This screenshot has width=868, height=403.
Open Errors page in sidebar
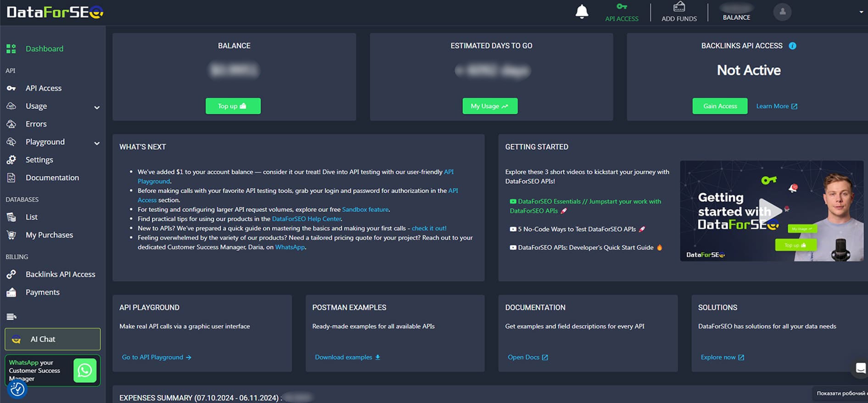click(x=36, y=124)
